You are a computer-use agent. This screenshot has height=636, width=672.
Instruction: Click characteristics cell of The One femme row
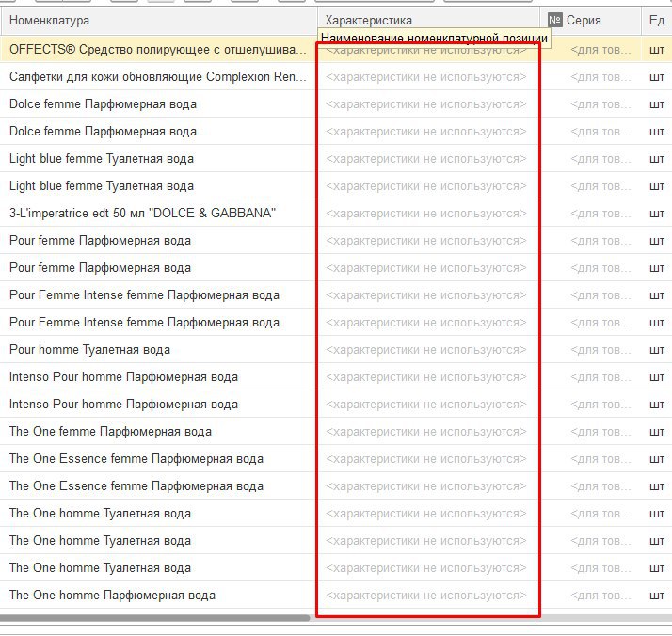tap(426, 432)
